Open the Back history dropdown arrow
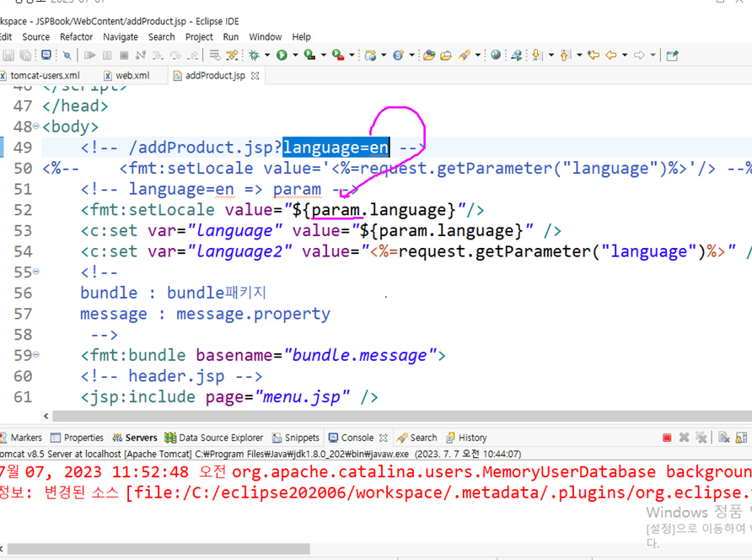 [625, 55]
